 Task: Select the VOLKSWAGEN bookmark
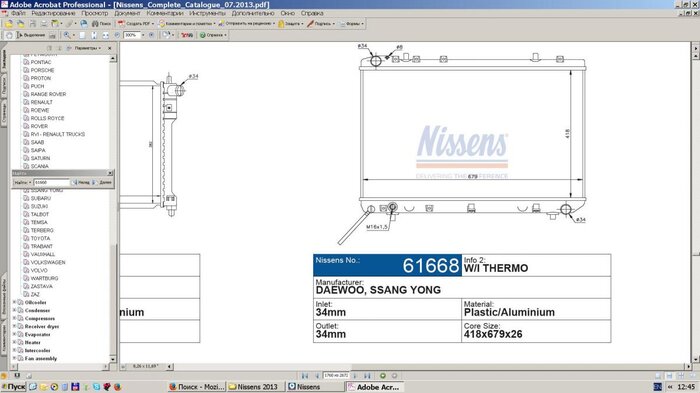click(48, 263)
